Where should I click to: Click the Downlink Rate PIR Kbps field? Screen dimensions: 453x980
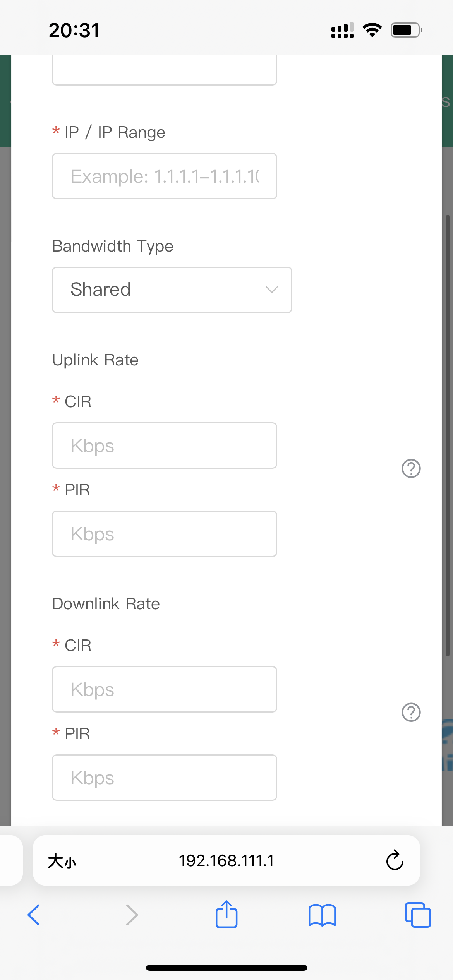coord(165,778)
